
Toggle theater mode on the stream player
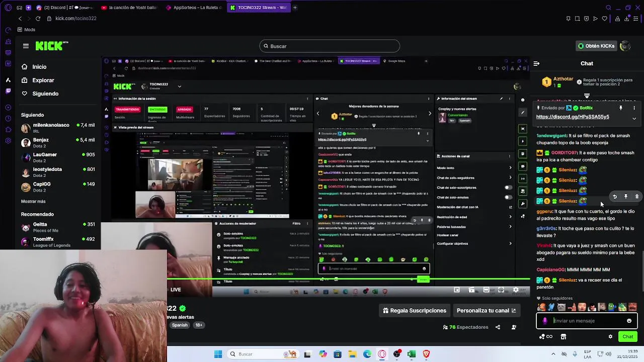tap(486, 290)
